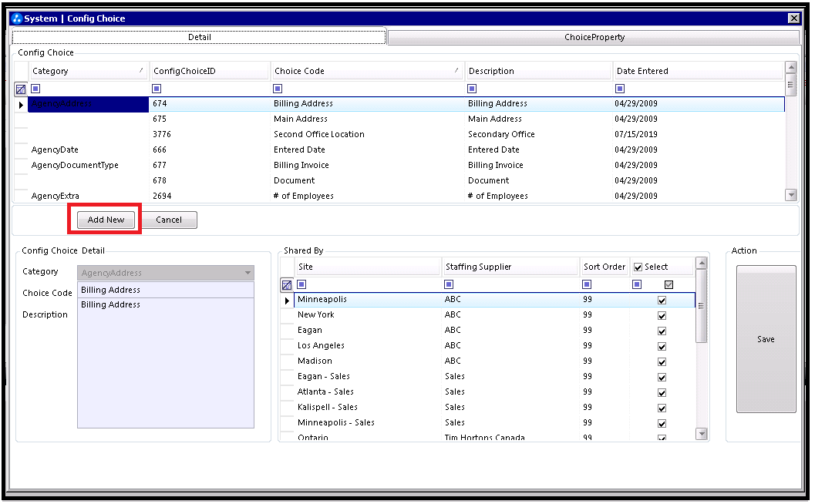Uncheck Select for Eagan - Sales site

662,378
